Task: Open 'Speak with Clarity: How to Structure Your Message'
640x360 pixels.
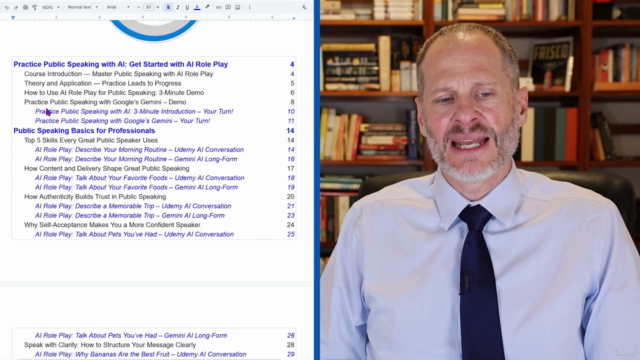Action: [x=110, y=345]
